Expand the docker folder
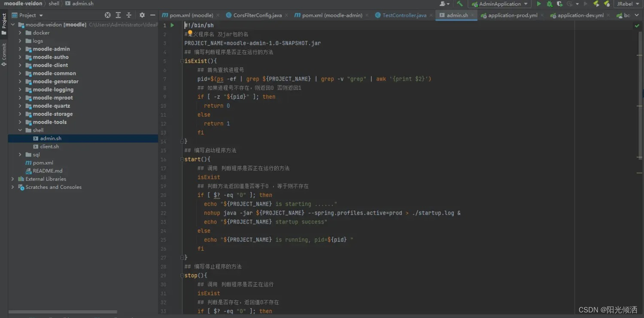The height and width of the screenshot is (318, 644). click(20, 33)
